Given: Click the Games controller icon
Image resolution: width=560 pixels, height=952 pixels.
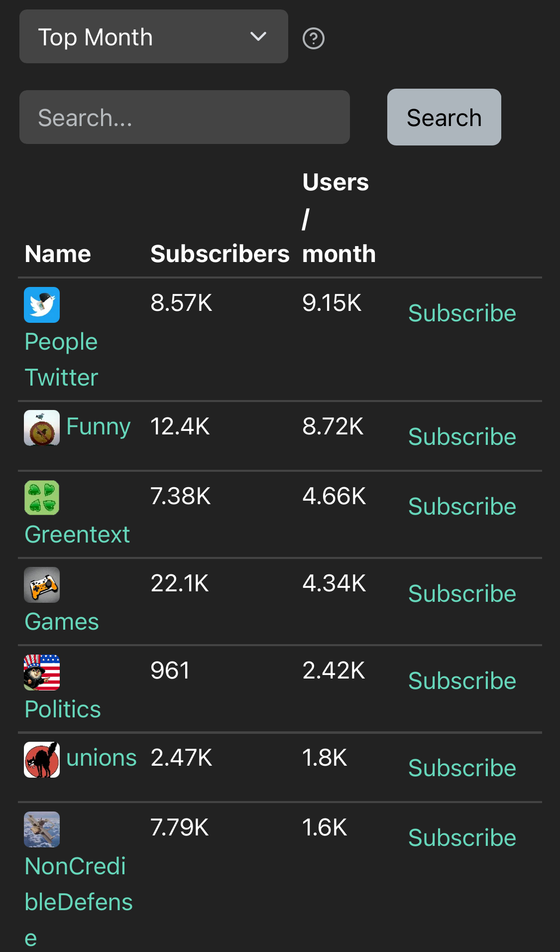Looking at the screenshot, I should coord(42,585).
